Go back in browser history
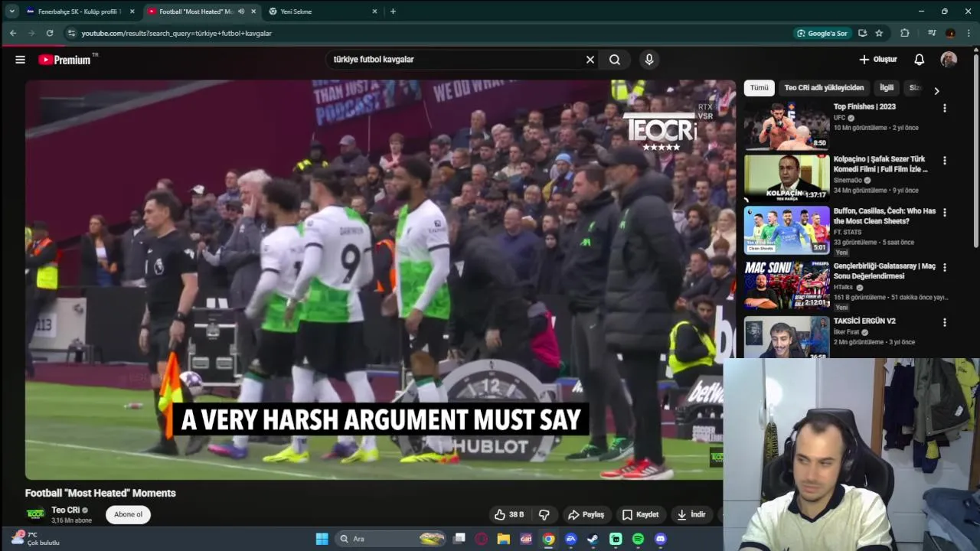 [x=13, y=34]
